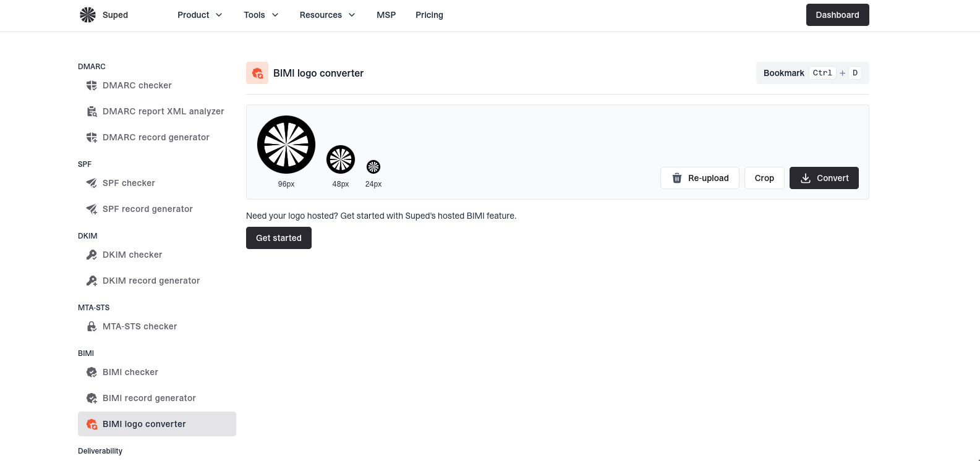Screen dimensions: 980x461
Task: Click the DMARC report XML analyzer icon
Action: [x=92, y=111]
